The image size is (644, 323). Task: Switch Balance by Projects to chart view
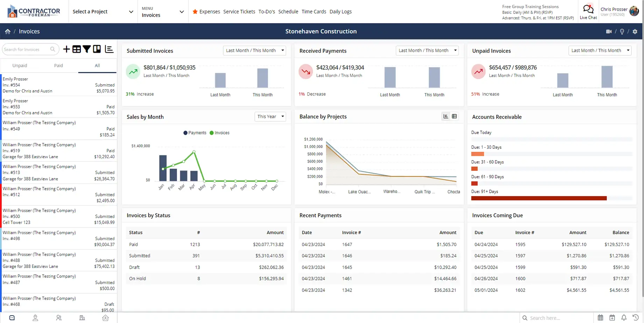click(x=446, y=117)
